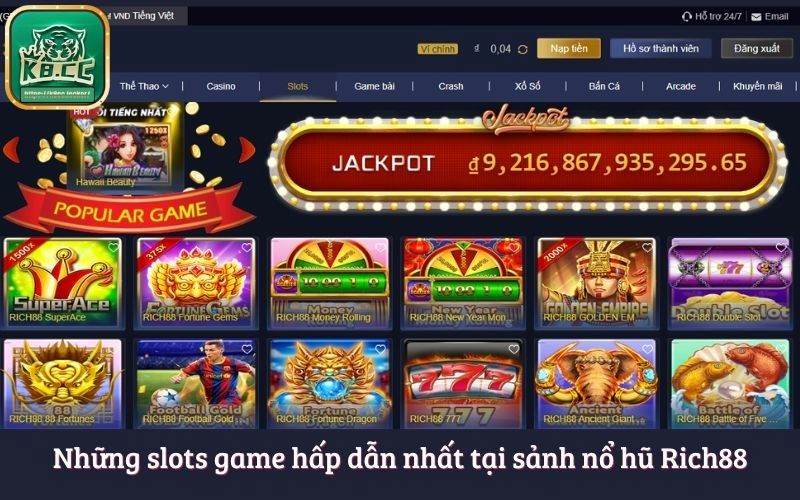Favorite the Fortune Gems heart icon
The image size is (800, 500).
click(247, 247)
